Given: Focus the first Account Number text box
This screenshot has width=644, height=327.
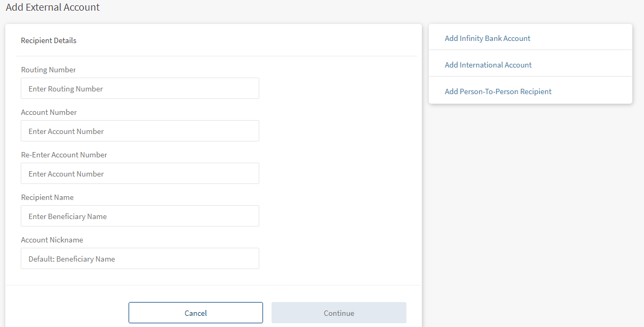Looking at the screenshot, I should 140,131.
